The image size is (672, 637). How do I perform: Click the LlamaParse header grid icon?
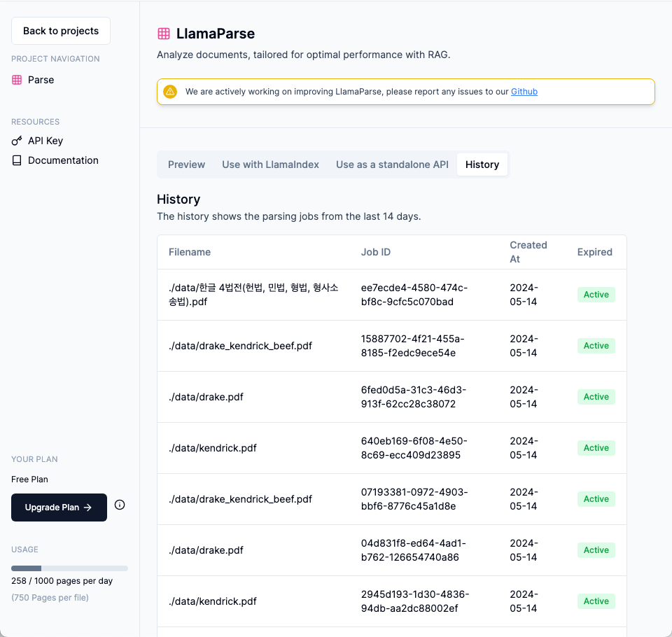click(164, 34)
